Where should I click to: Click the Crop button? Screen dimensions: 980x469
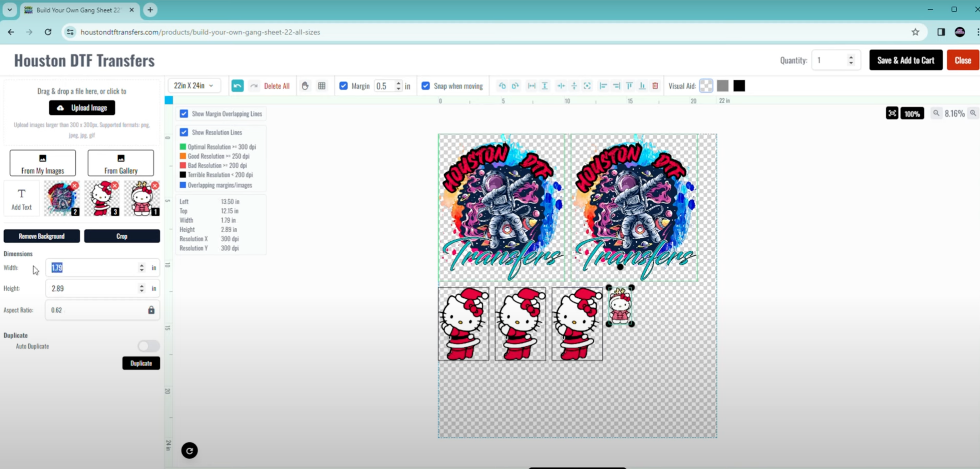pyautogui.click(x=122, y=236)
